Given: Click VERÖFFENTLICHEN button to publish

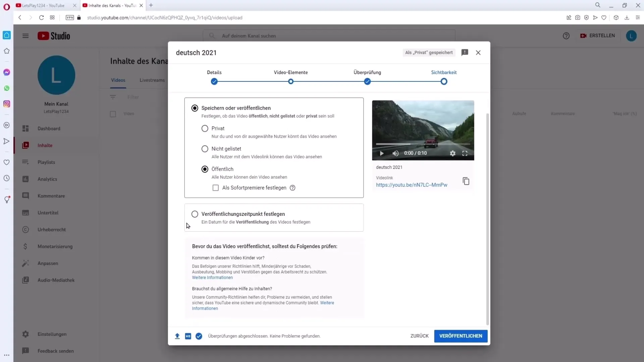Looking at the screenshot, I should (x=461, y=336).
